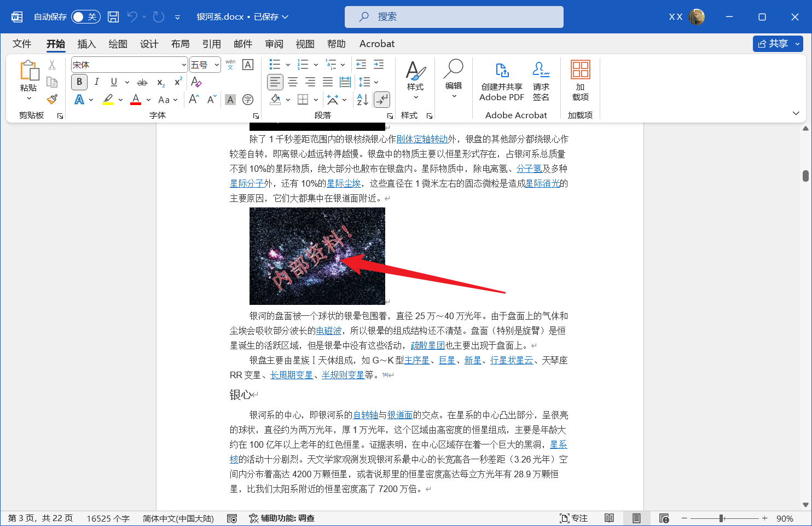Center align the paragraph
812x526 pixels.
tap(293, 82)
